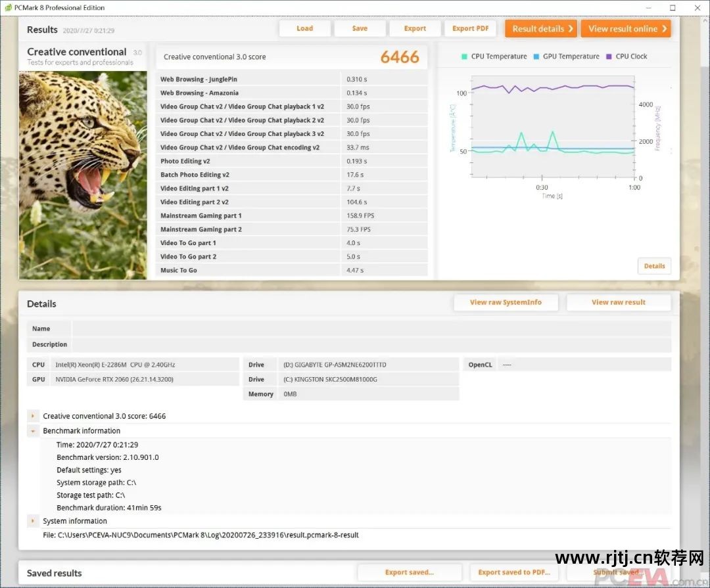Click the Memory 0MB value
The height and width of the screenshot is (588, 710).
click(x=290, y=394)
